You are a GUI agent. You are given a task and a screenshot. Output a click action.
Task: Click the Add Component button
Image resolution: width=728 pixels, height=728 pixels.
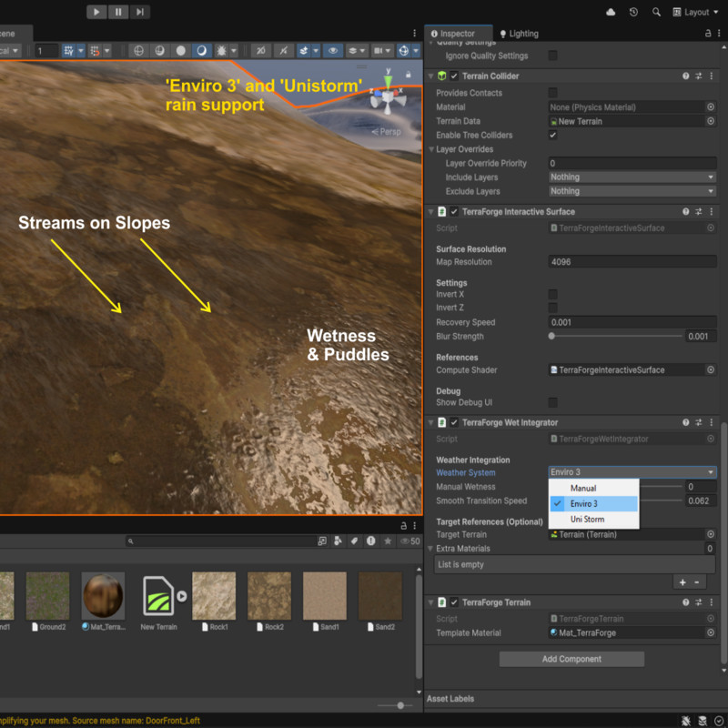pos(571,659)
